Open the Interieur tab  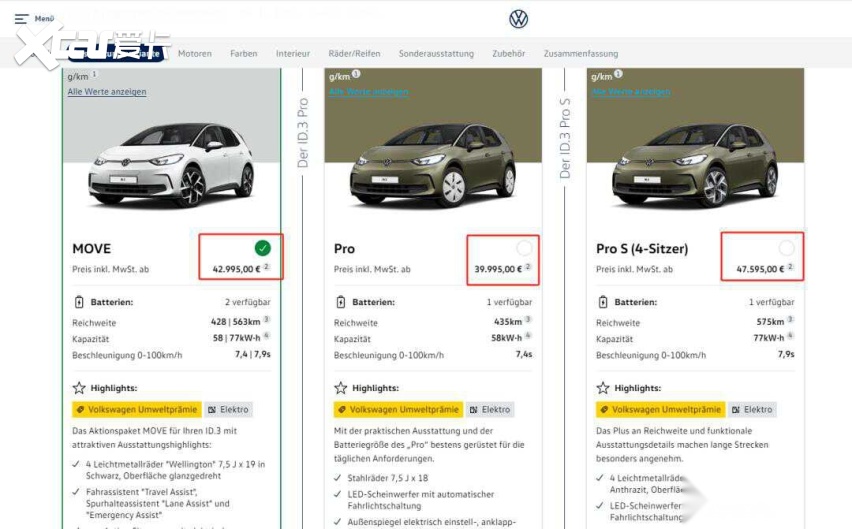point(293,54)
